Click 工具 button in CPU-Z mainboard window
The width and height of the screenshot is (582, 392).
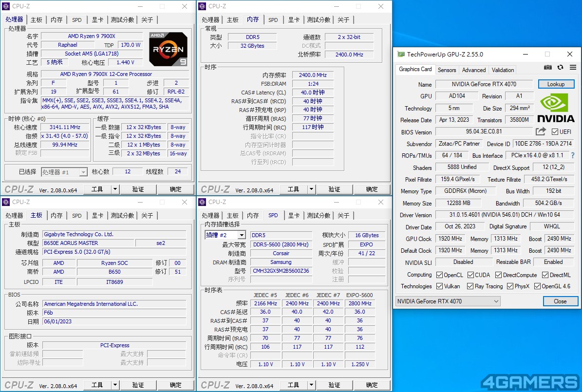point(97,385)
